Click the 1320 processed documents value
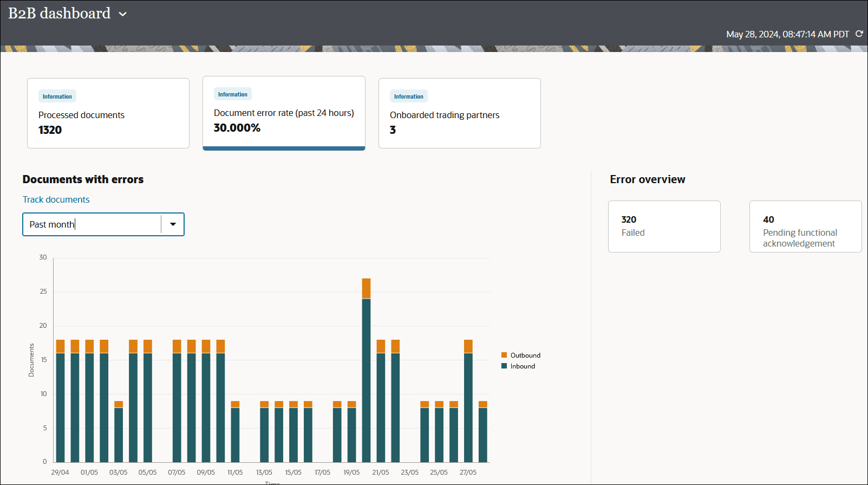 click(x=50, y=130)
